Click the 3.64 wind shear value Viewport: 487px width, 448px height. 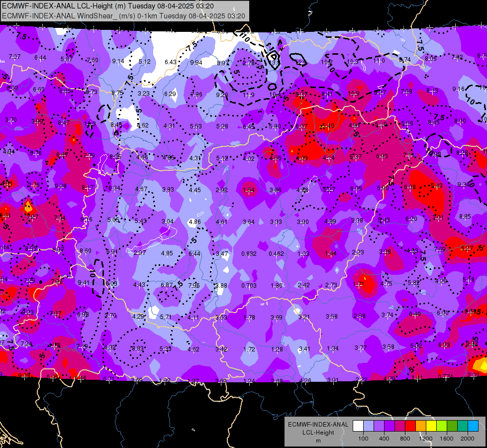(248, 222)
